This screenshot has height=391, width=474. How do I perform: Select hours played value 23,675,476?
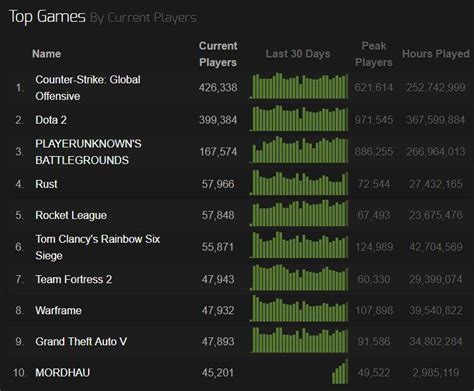pos(436,215)
